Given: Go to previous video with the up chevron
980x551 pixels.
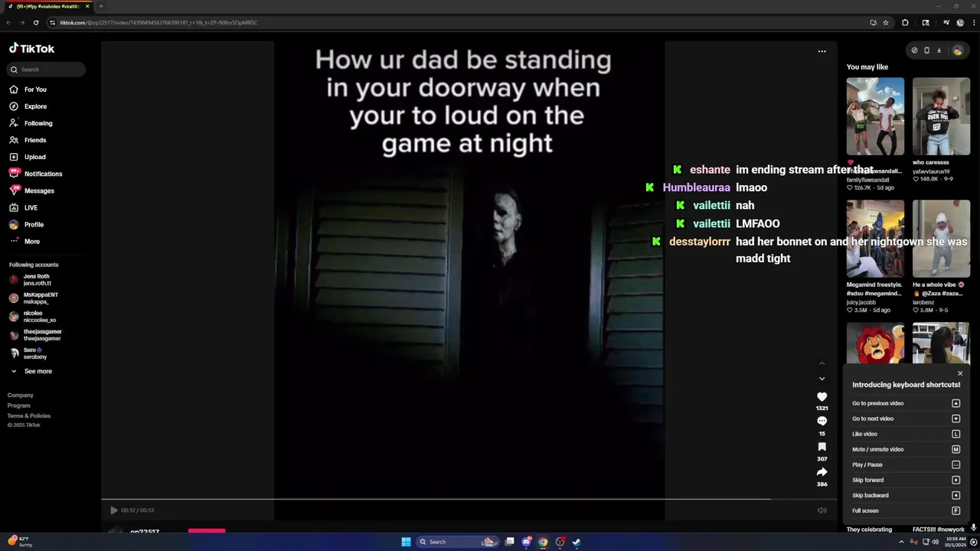Looking at the screenshot, I should point(822,364).
